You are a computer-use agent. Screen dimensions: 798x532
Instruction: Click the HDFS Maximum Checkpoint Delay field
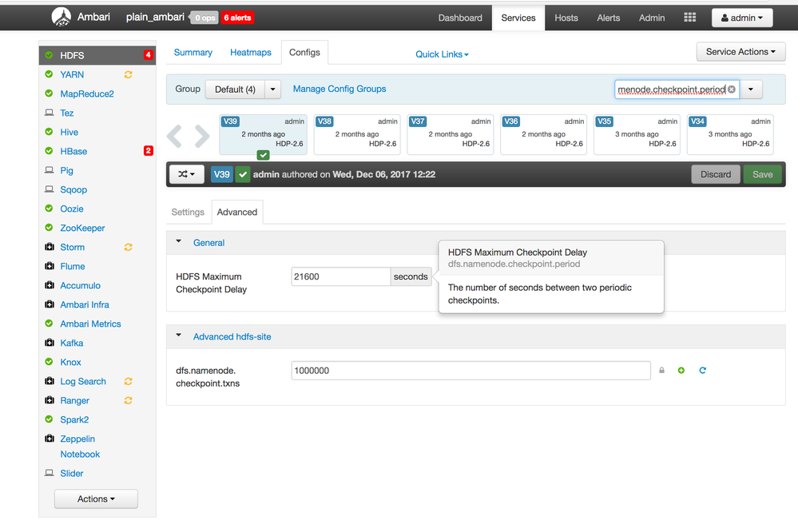[340, 276]
